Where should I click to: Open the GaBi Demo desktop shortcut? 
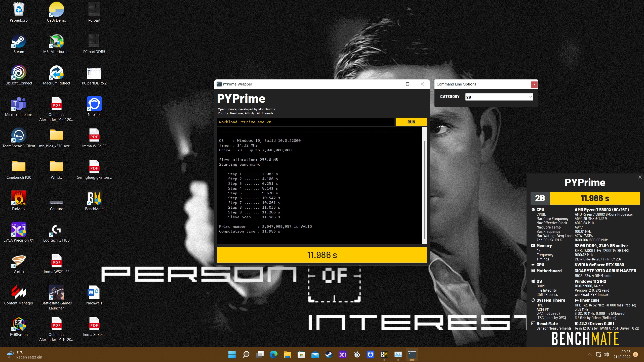[x=56, y=12]
